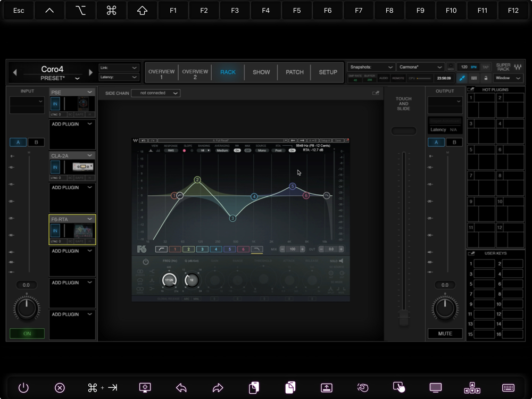Click the SOLO speaker icon in F6
532x399 pixels.
click(342, 261)
